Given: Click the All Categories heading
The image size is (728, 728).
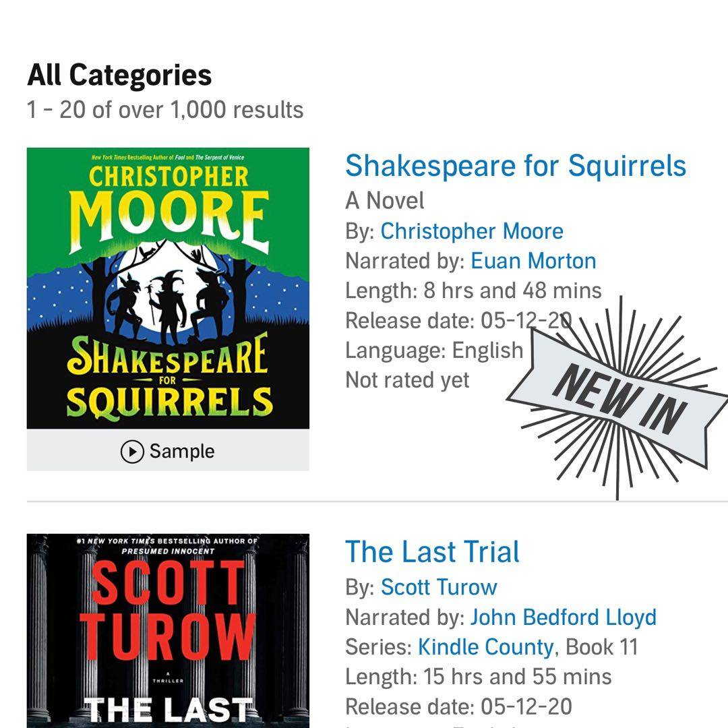Looking at the screenshot, I should pyautogui.click(x=119, y=75).
